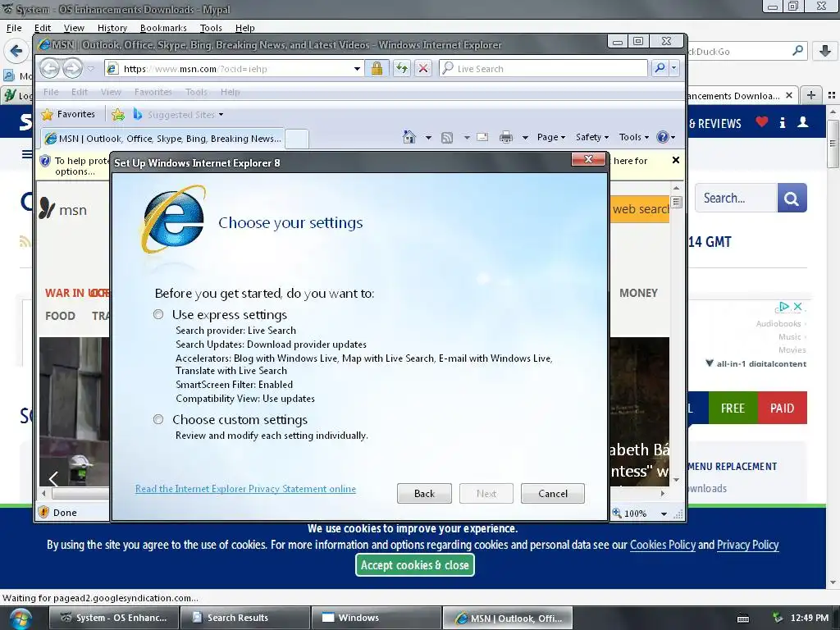Click the Back button in setup dialog
Screen dimensions: 840x630
[424, 493]
